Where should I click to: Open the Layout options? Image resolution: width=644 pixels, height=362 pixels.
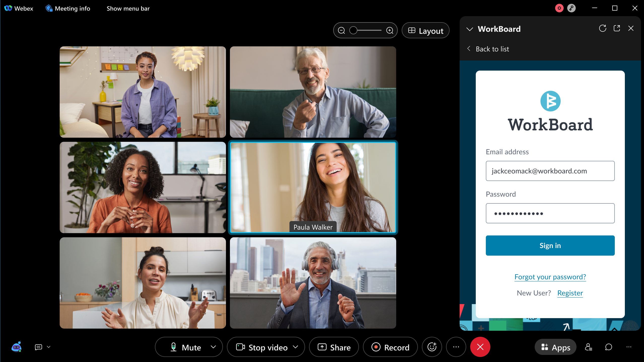click(425, 31)
